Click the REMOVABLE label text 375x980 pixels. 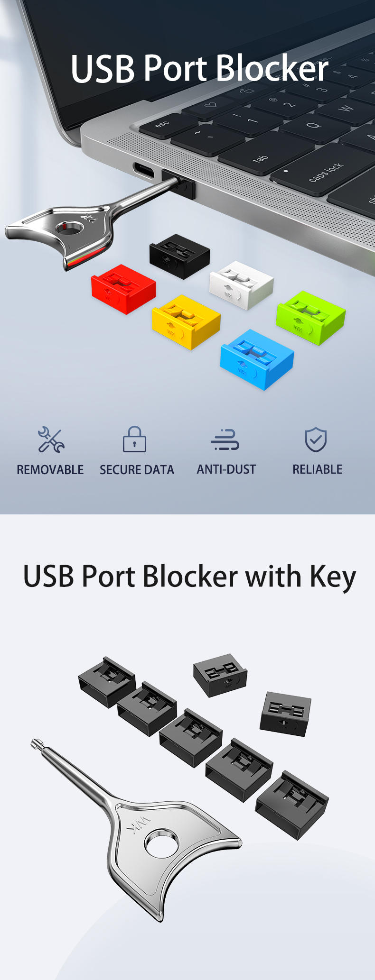pos(50,470)
